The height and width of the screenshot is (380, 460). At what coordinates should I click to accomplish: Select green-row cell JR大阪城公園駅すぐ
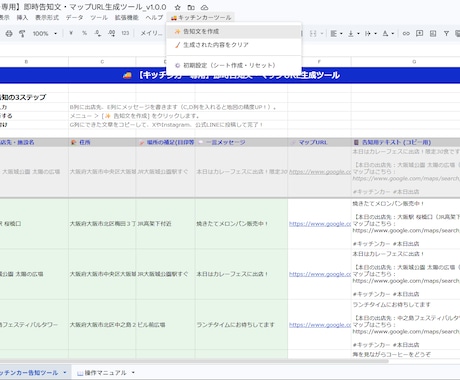[165, 274]
